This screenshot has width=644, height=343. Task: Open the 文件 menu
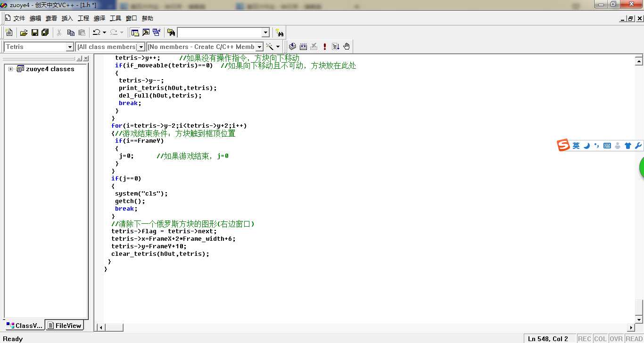click(19, 18)
